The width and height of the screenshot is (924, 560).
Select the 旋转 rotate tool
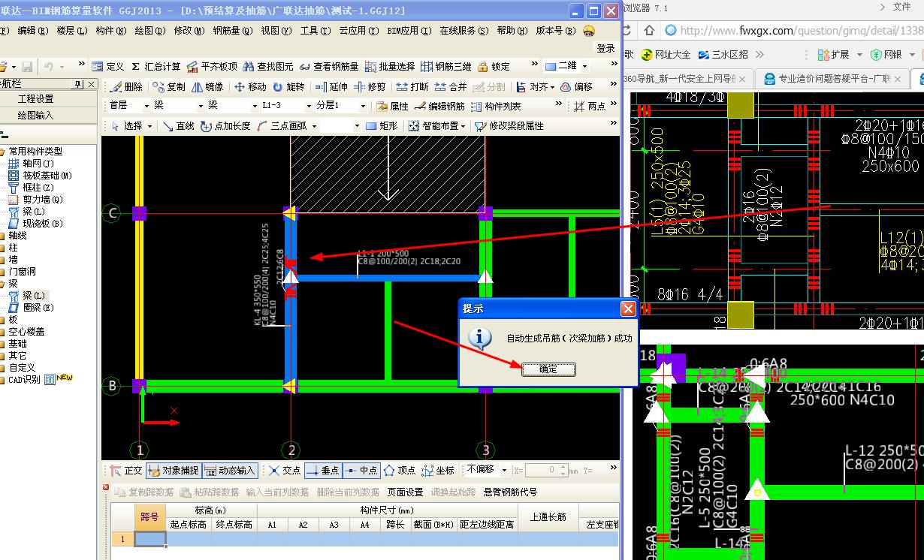[x=289, y=87]
